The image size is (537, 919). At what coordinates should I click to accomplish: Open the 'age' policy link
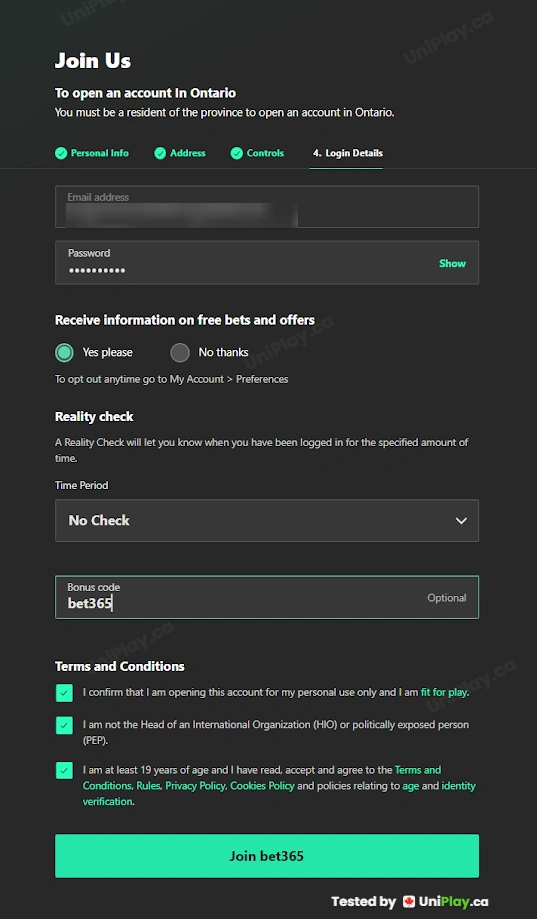(x=410, y=786)
